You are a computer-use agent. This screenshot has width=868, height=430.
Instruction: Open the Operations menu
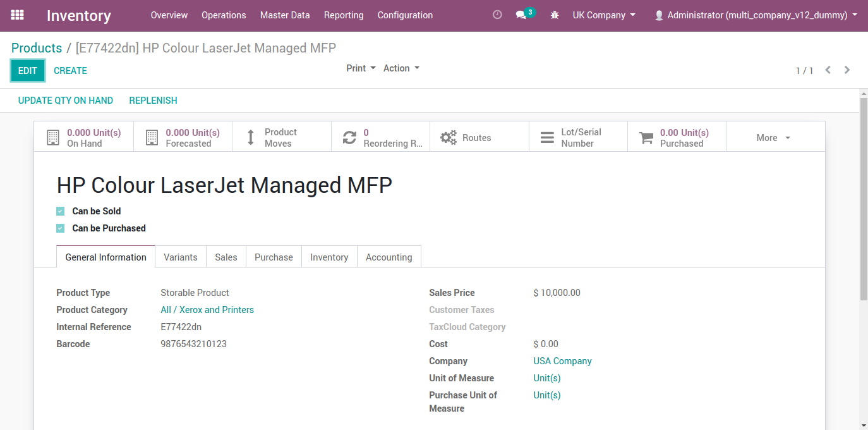point(224,15)
